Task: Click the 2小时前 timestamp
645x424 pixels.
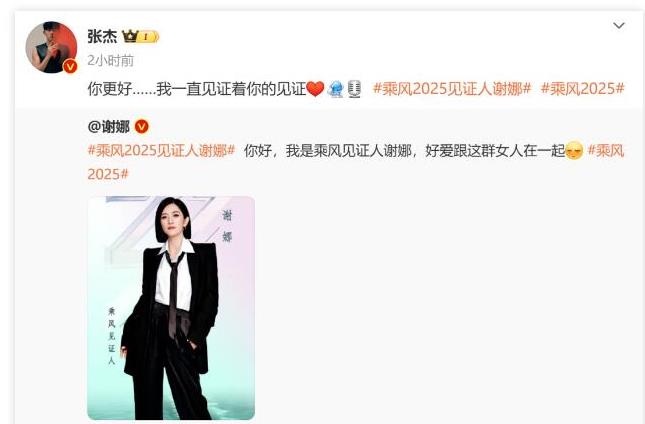Action: coord(110,61)
